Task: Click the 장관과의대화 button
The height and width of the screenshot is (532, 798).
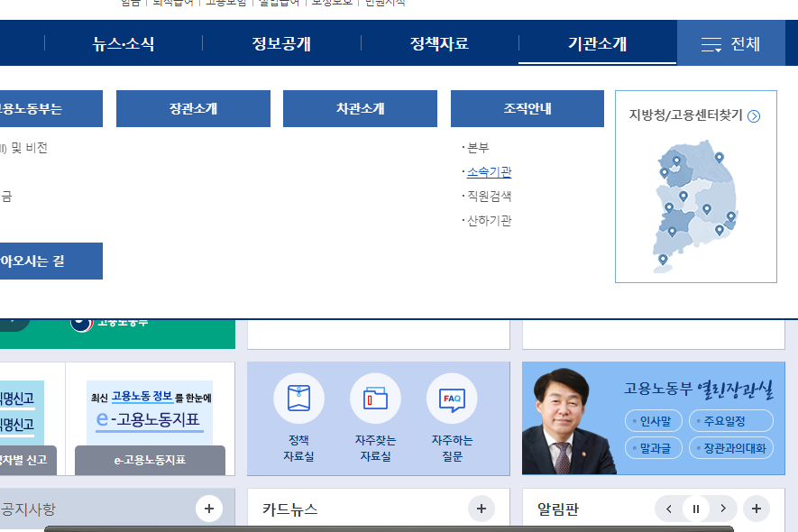Action: click(x=730, y=448)
